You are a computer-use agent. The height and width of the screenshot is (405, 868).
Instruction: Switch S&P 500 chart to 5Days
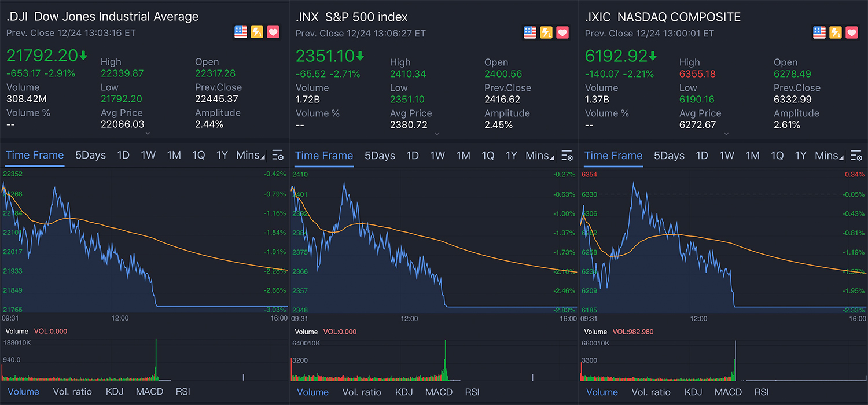(x=380, y=155)
